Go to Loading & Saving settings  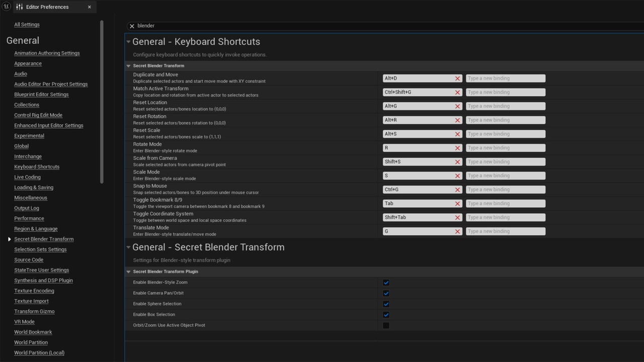pyautogui.click(x=34, y=188)
